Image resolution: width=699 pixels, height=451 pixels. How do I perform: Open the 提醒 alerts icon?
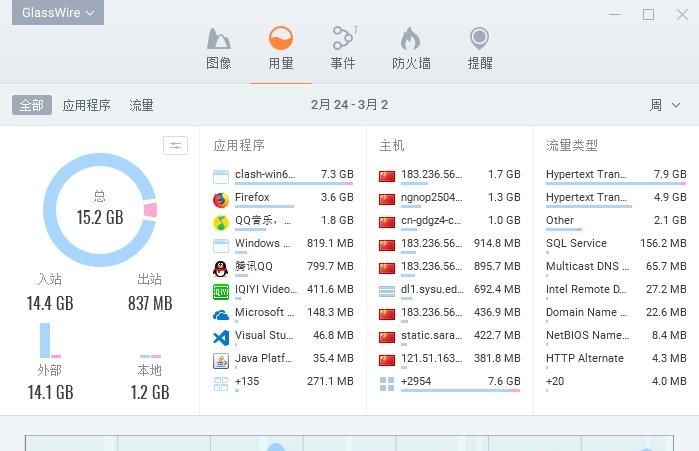pyautogui.click(x=480, y=39)
